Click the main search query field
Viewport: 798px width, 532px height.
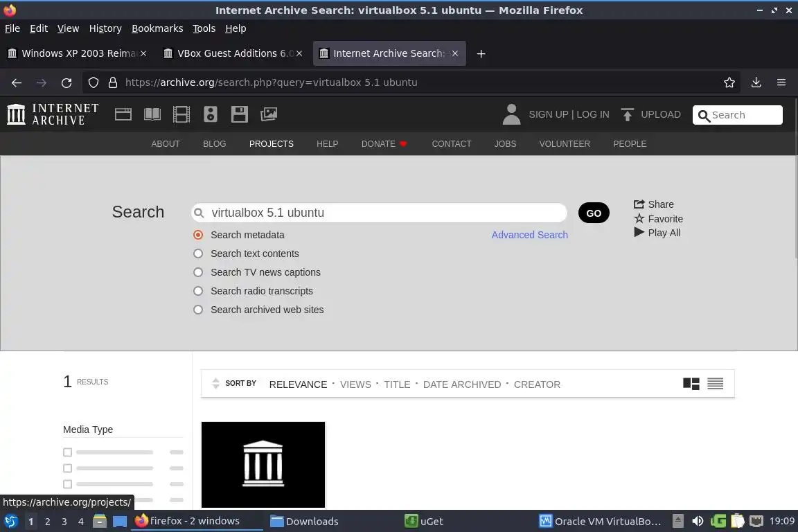[x=379, y=213]
